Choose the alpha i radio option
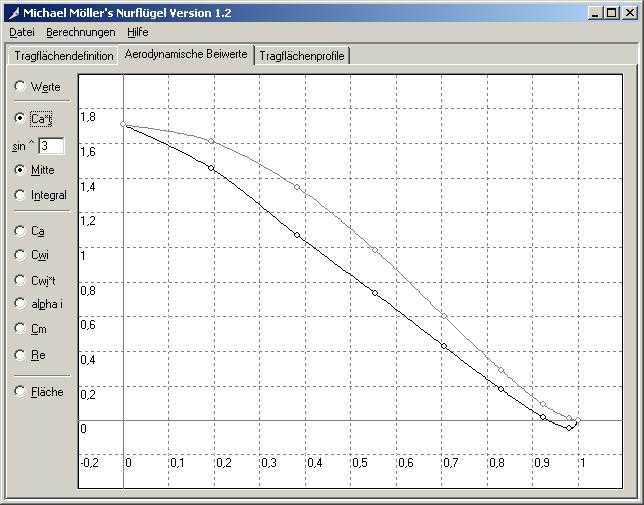 (21, 303)
